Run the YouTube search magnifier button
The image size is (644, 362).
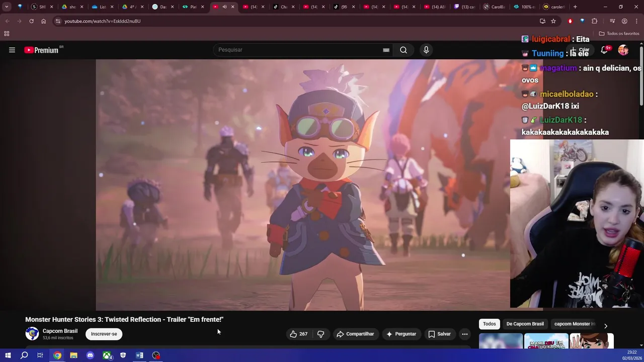[404, 50]
